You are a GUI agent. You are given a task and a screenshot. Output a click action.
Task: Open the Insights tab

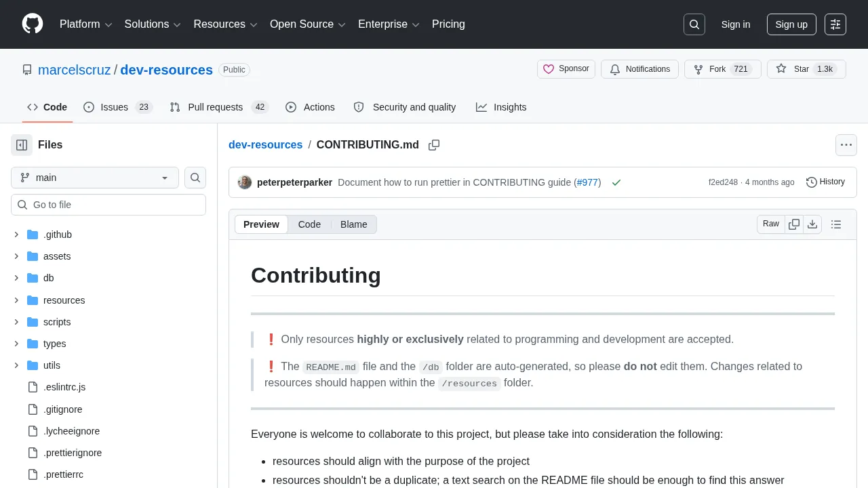[x=501, y=107]
